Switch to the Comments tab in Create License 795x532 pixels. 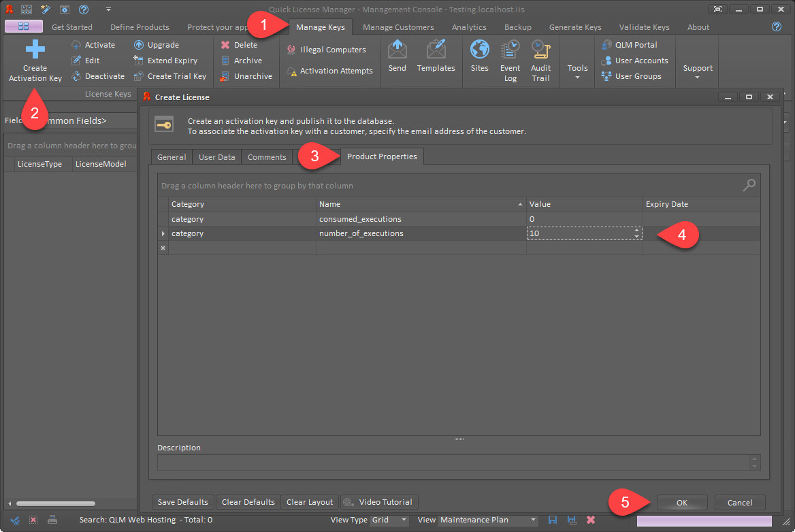point(267,157)
